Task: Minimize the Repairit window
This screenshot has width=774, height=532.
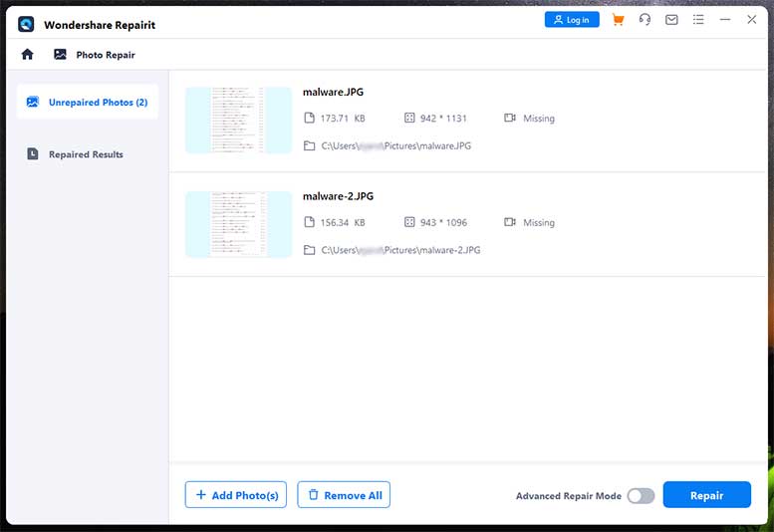Action: [725, 20]
